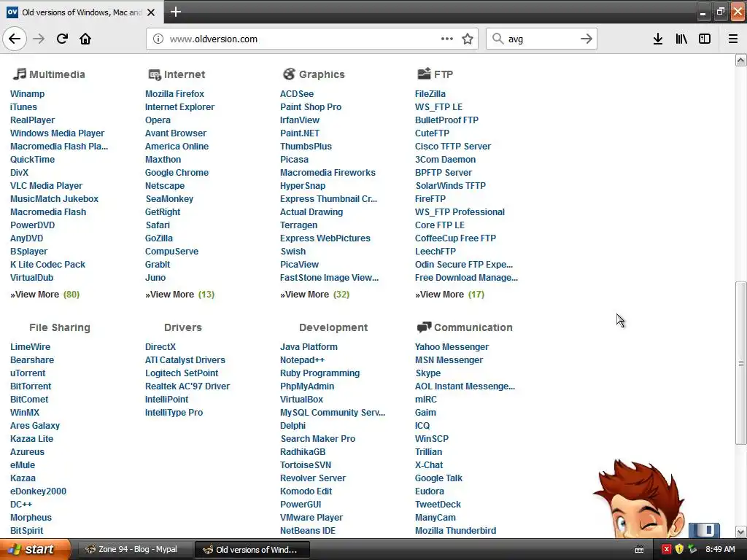Image resolution: width=747 pixels, height=560 pixels.
Task: Open the FileZilla link
Action: (430, 94)
